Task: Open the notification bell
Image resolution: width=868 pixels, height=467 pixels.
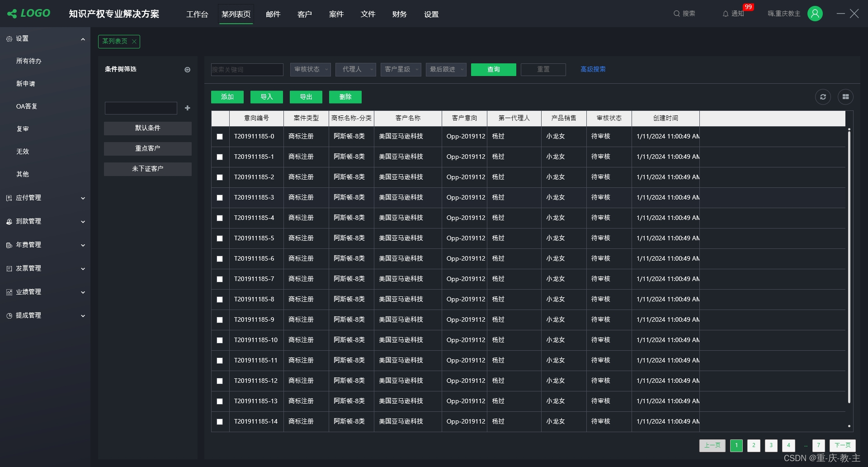Action: pyautogui.click(x=726, y=14)
